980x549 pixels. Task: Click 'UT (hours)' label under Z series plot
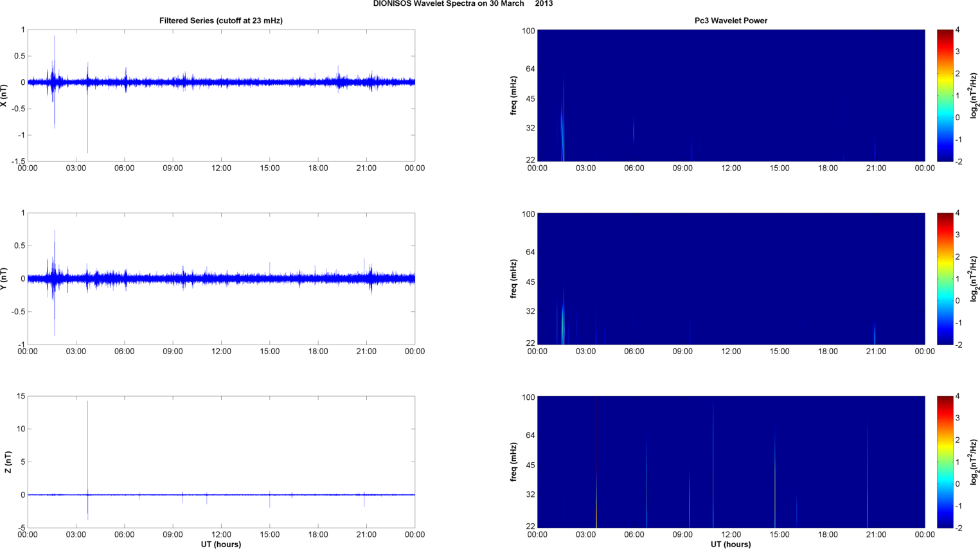pos(221,544)
